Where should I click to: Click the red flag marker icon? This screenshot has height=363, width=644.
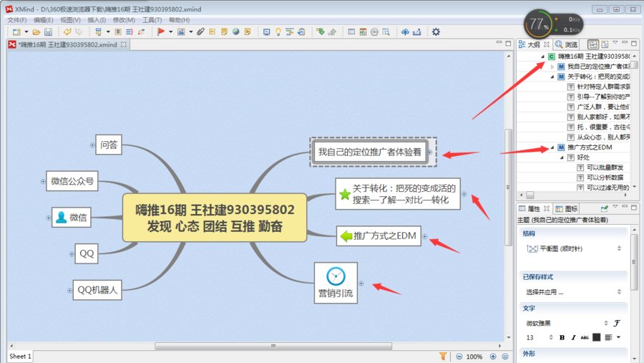(x=160, y=32)
